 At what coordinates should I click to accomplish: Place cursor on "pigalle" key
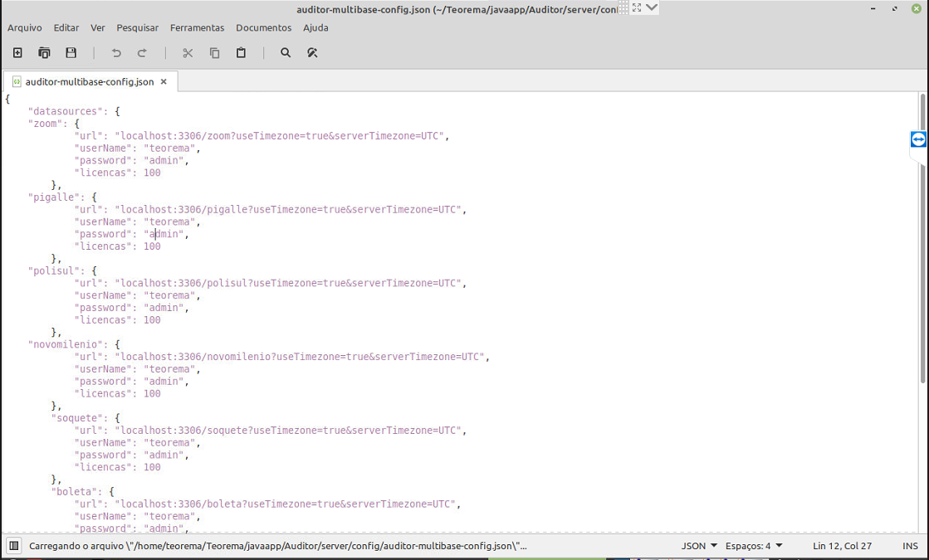(54, 197)
